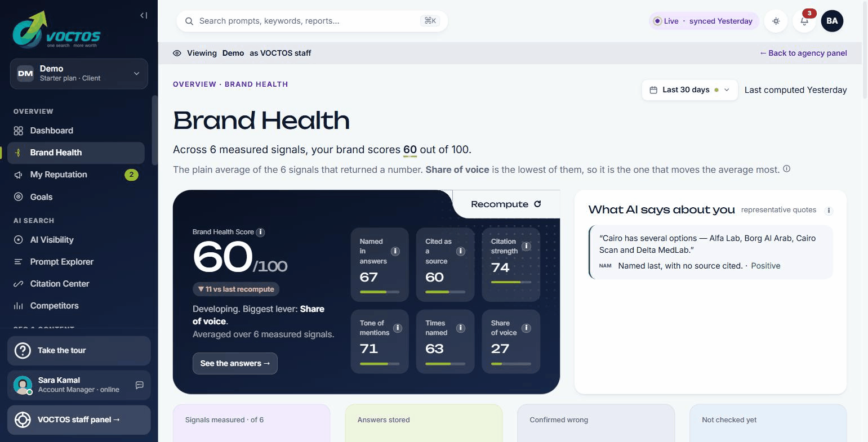This screenshot has height=442, width=868.
Task: Open Prompt Explorer
Action: pos(75,262)
